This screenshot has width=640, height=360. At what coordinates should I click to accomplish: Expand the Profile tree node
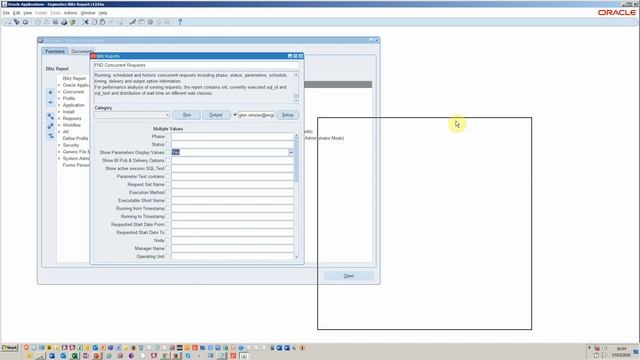tap(59, 98)
